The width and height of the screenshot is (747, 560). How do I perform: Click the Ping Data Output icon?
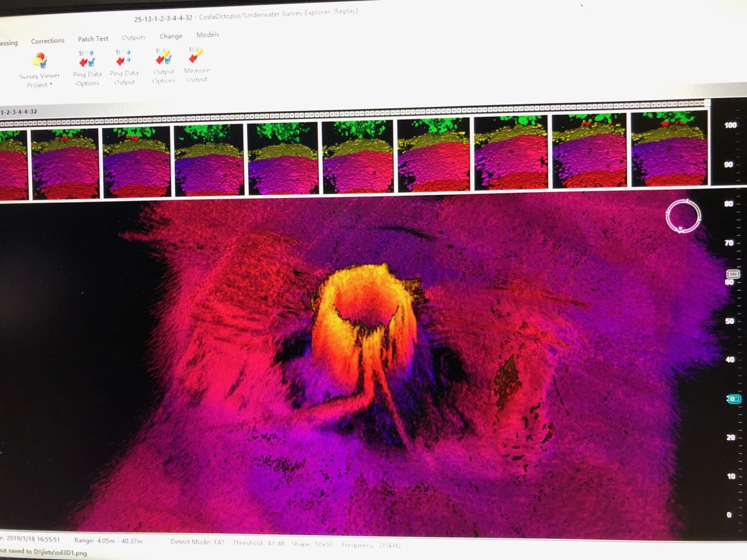[124, 59]
